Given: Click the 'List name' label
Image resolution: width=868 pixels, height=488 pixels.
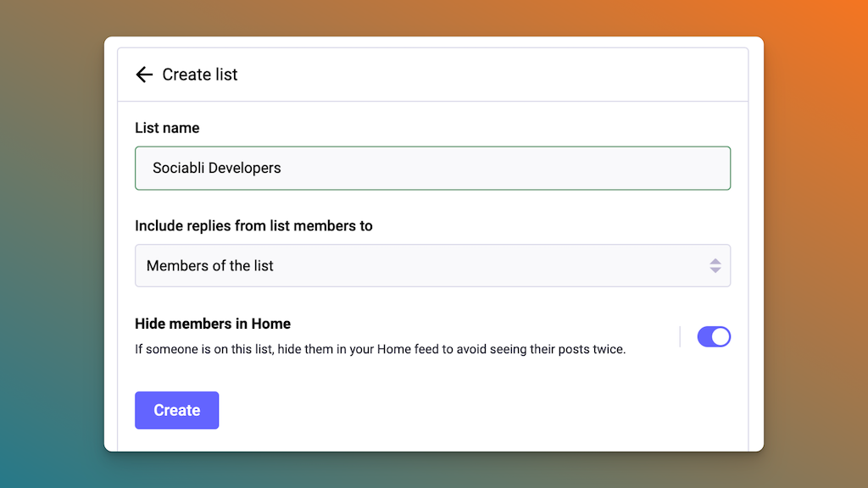Looking at the screenshot, I should (167, 128).
